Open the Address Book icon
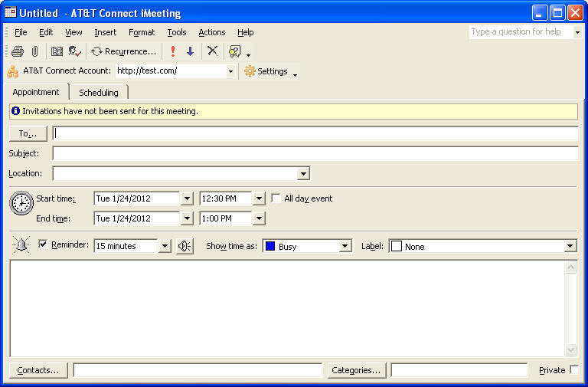Viewport: 588px width, 387px height. 57,51
